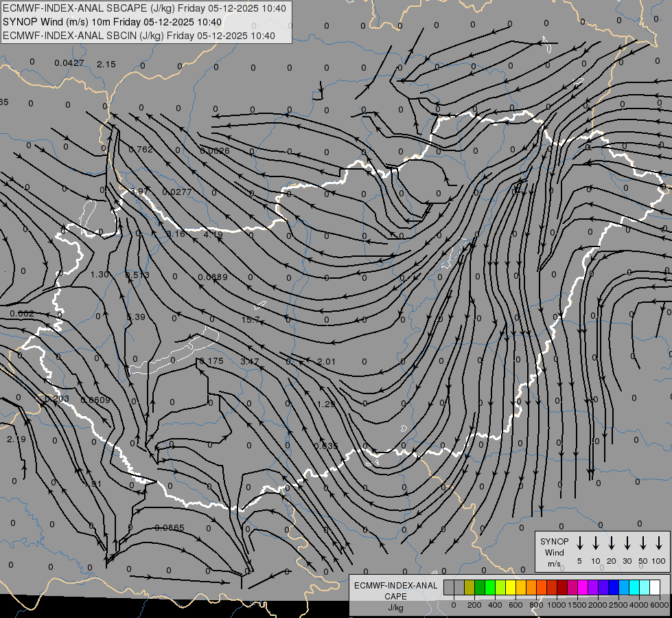
Task: Click the 1.29 CAPE value on map
Action: click(x=326, y=404)
